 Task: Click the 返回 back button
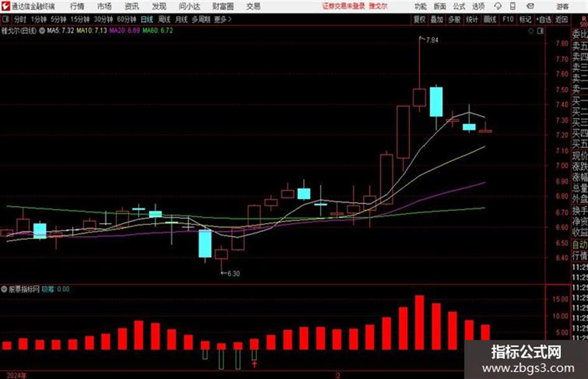click(x=561, y=19)
